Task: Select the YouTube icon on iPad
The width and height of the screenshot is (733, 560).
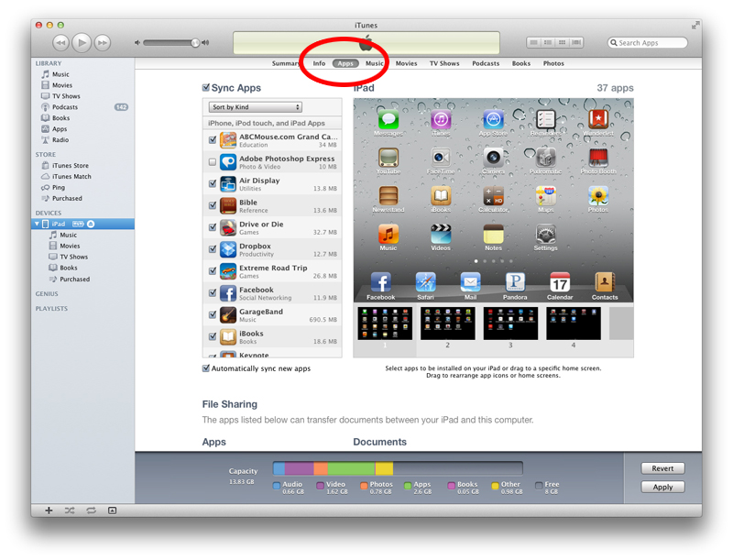Action: 388,158
